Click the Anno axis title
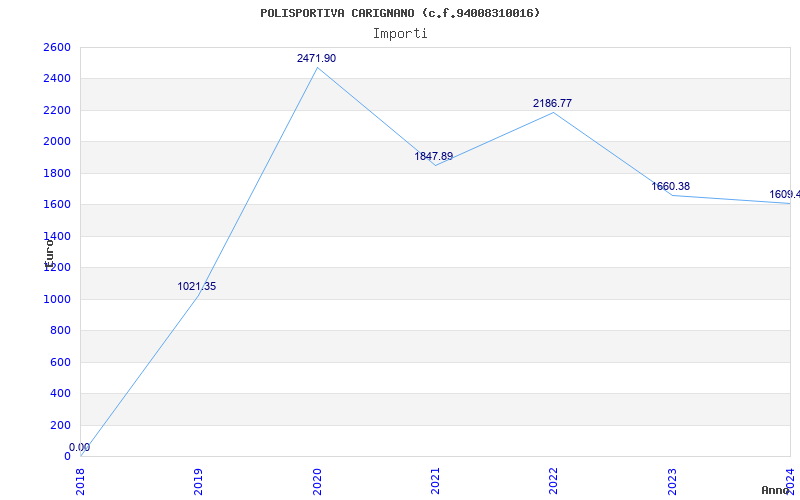The width and height of the screenshot is (800, 500). pos(776,490)
